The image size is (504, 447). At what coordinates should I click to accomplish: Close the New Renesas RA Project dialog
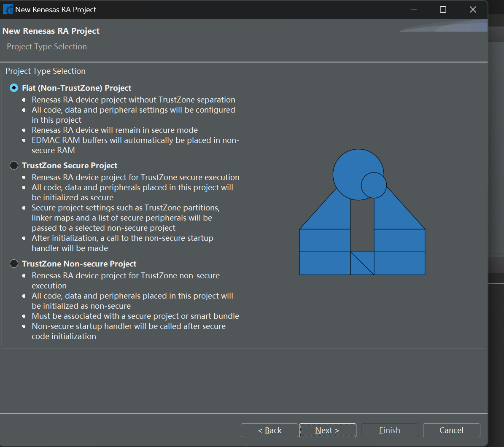click(x=473, y=10)
